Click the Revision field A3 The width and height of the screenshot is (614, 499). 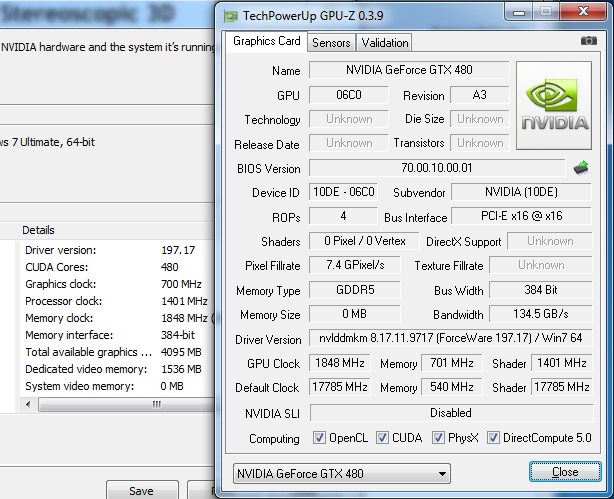[x=480, y=95]
